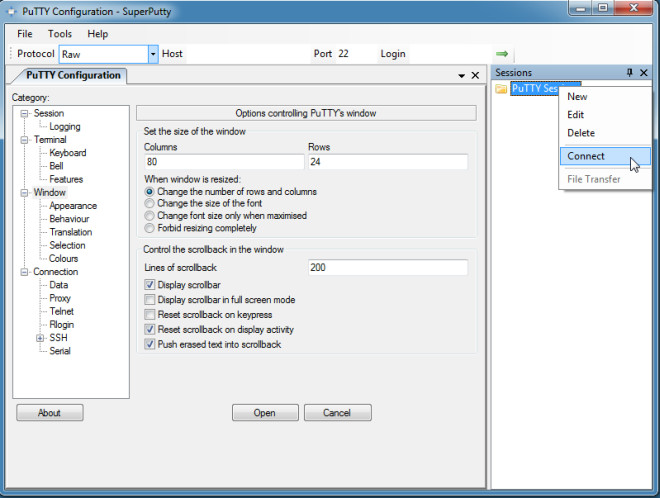Enable Reset scrollback on keypress
The height and width of the screenshot is (498, 660).
(149, 314)
